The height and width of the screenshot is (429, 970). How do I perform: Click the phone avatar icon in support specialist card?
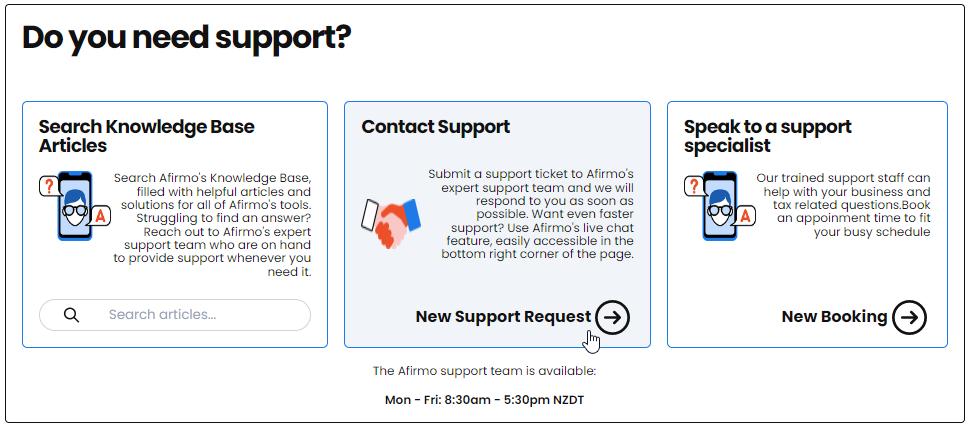(720, 206)
